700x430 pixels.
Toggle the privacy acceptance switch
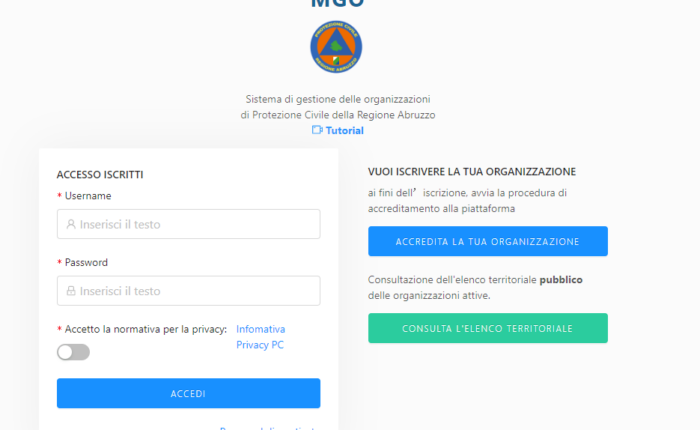[x=73, y=352]
